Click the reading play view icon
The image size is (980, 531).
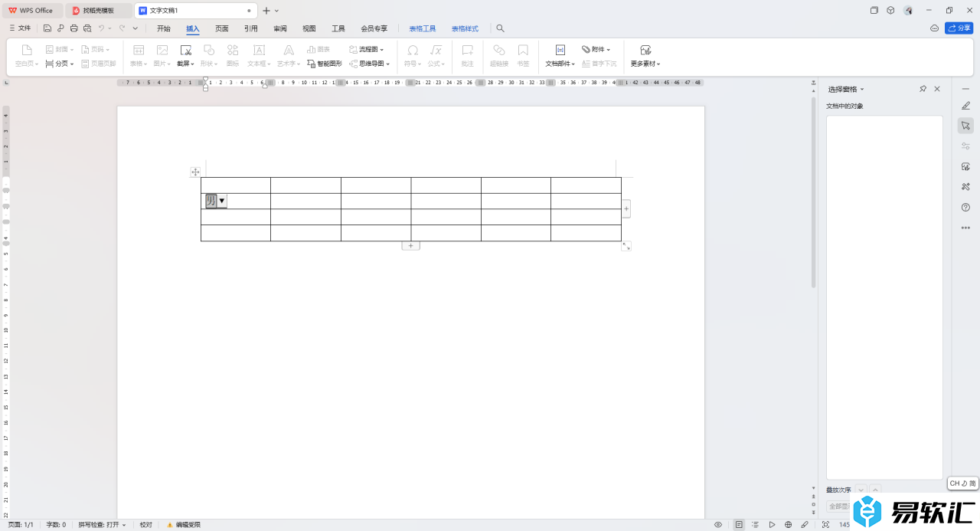(772, 525)
